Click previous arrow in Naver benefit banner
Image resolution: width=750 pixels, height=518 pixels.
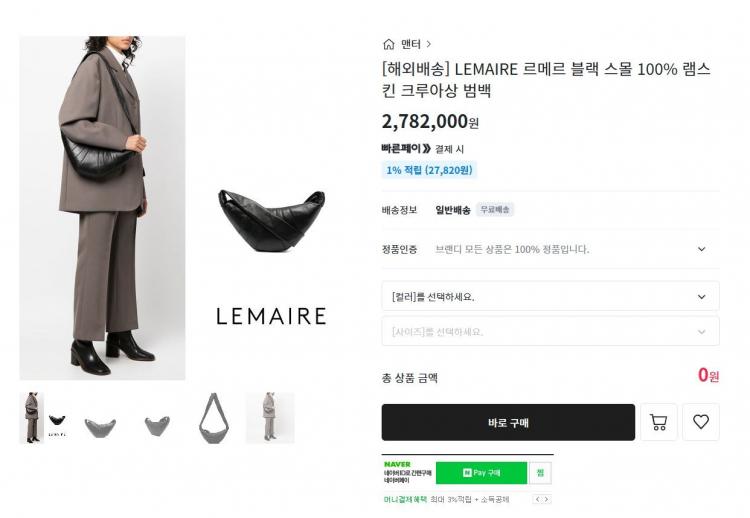(x=537, y=499)
